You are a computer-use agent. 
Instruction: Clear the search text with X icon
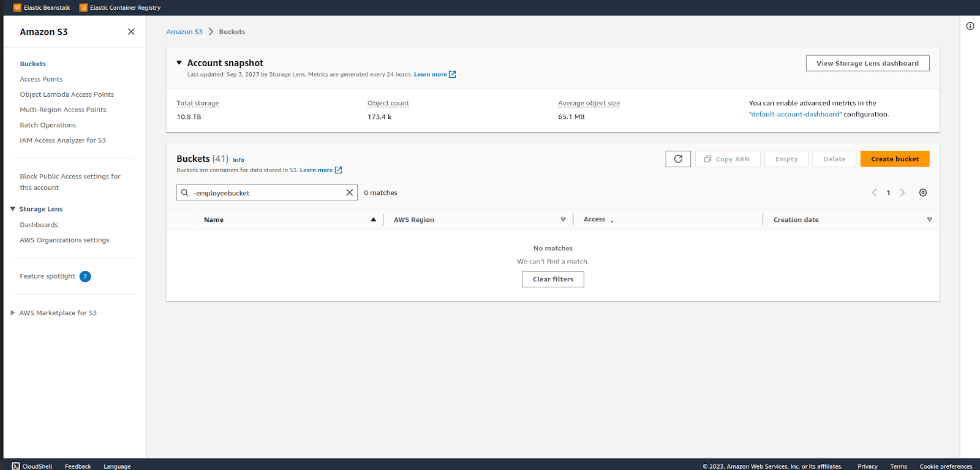coord(349,192)
